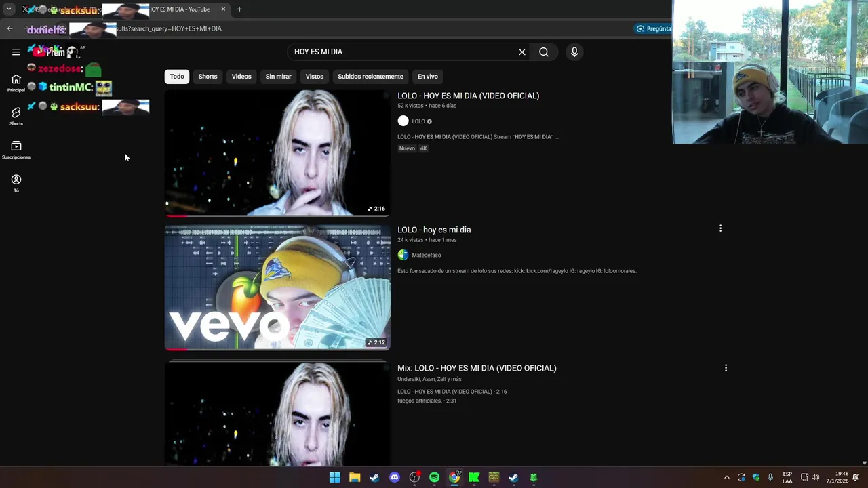The image size is (868, 488).
Task: Open the Tú profile sidebar item
Action: (x=16, y=183)
